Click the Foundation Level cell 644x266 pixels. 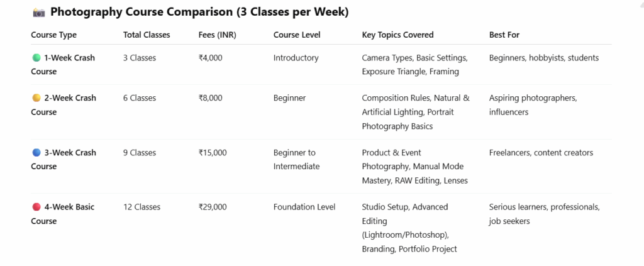[304, 207]
